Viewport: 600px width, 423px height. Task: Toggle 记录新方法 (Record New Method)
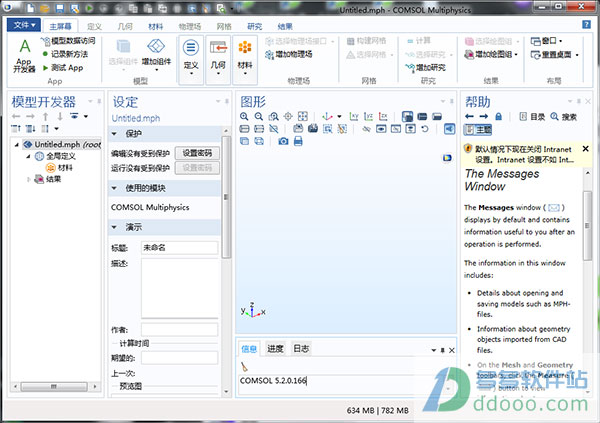click(65, 54)
